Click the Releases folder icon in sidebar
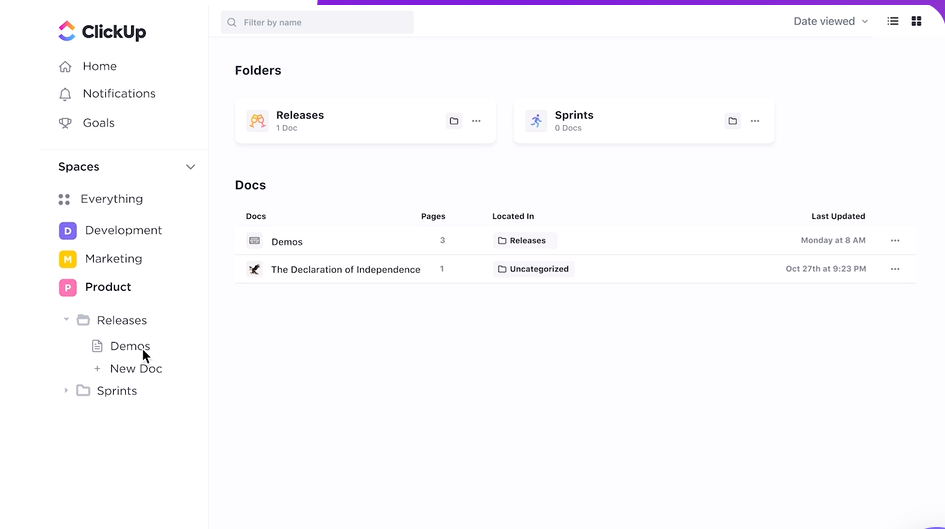The height and width of the screenshot is (529, 945). pos(83,320)
